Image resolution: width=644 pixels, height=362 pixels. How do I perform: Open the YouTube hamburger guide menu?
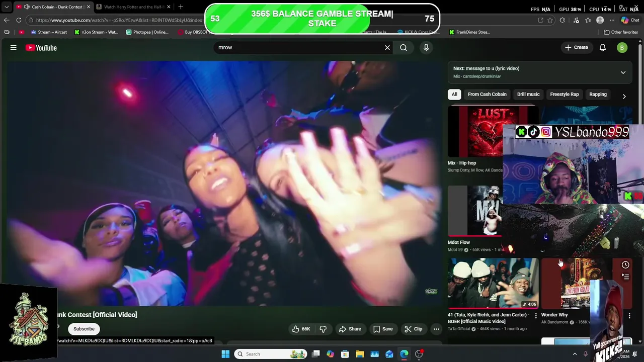pyautogui.click(x=14, y=48)
